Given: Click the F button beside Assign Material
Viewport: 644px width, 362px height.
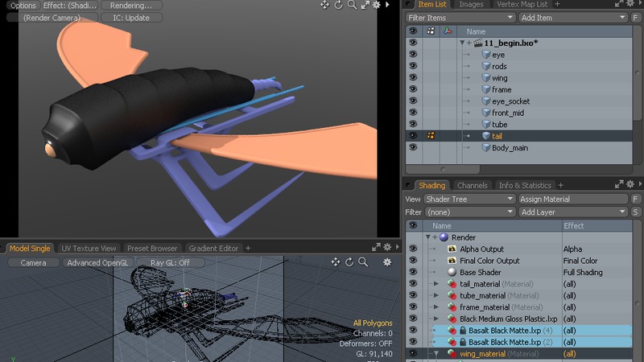Looking at the screenshot, I should (636, 199).
